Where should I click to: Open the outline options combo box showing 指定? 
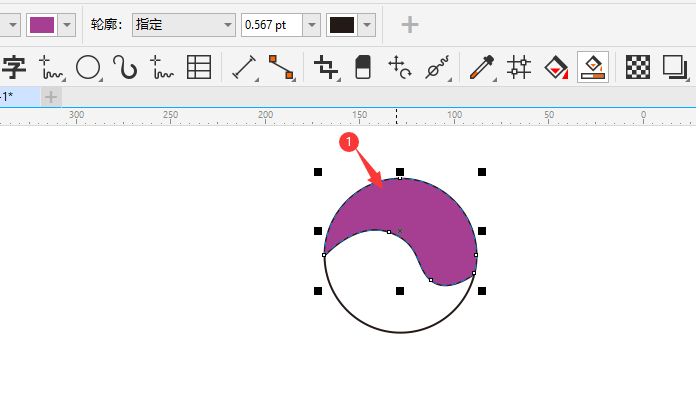(183, 25)
